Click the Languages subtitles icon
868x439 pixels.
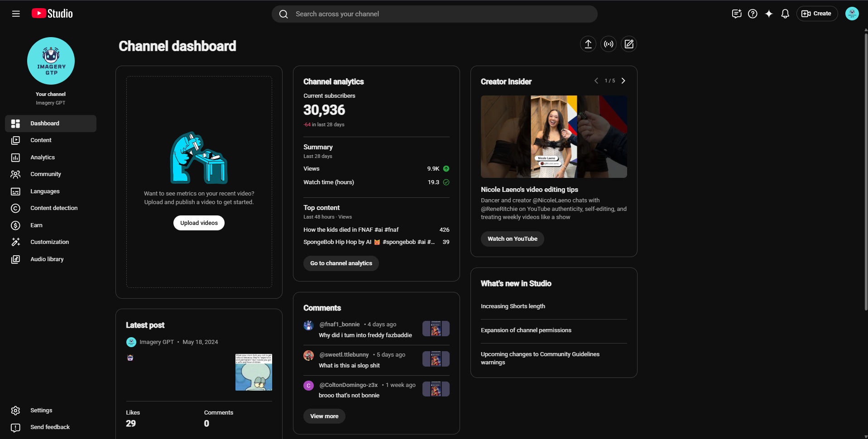coord(15,191)
